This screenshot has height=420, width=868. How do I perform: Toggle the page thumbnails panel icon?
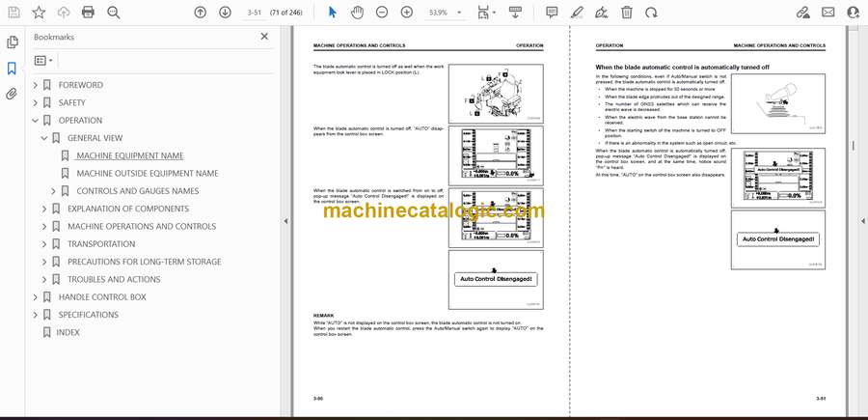pyautogui.click(x=13, y=42)
